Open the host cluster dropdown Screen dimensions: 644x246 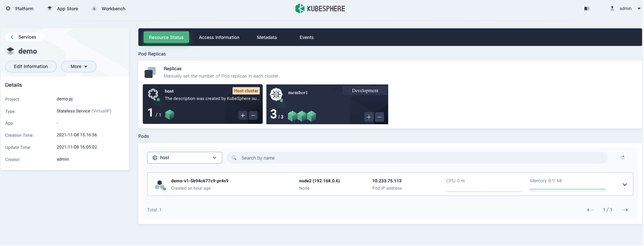(184, 158)
